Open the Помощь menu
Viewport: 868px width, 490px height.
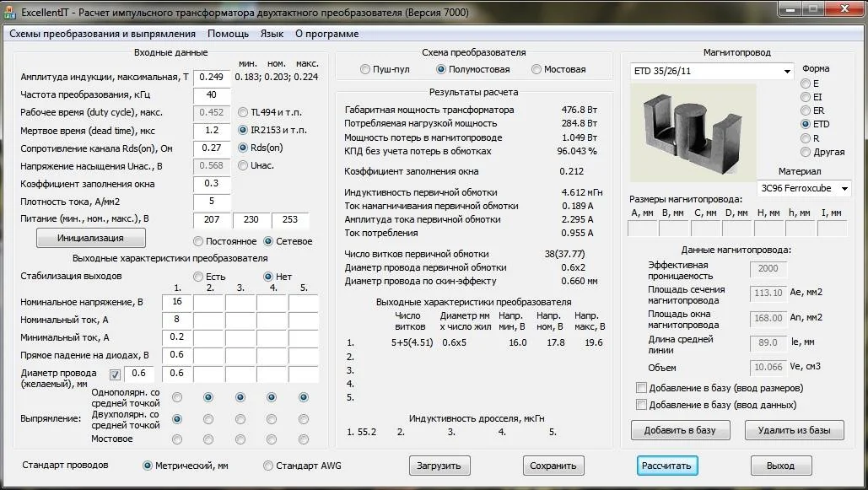tap(228, 34)
